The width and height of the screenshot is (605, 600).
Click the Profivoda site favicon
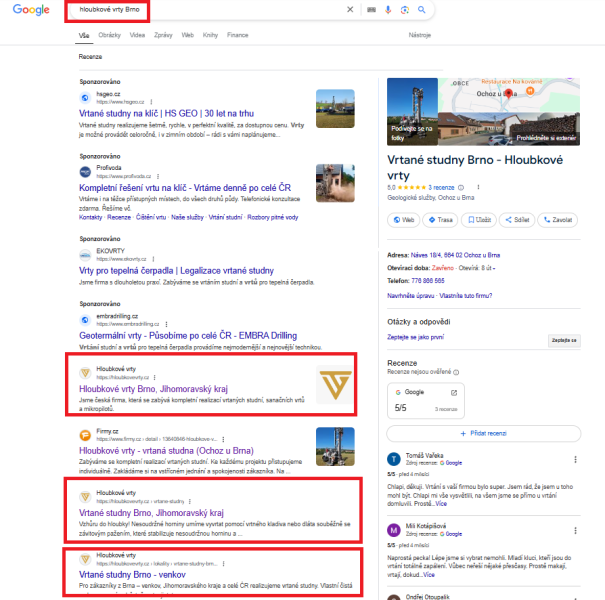pyautogui.click(x=85, y=172)
